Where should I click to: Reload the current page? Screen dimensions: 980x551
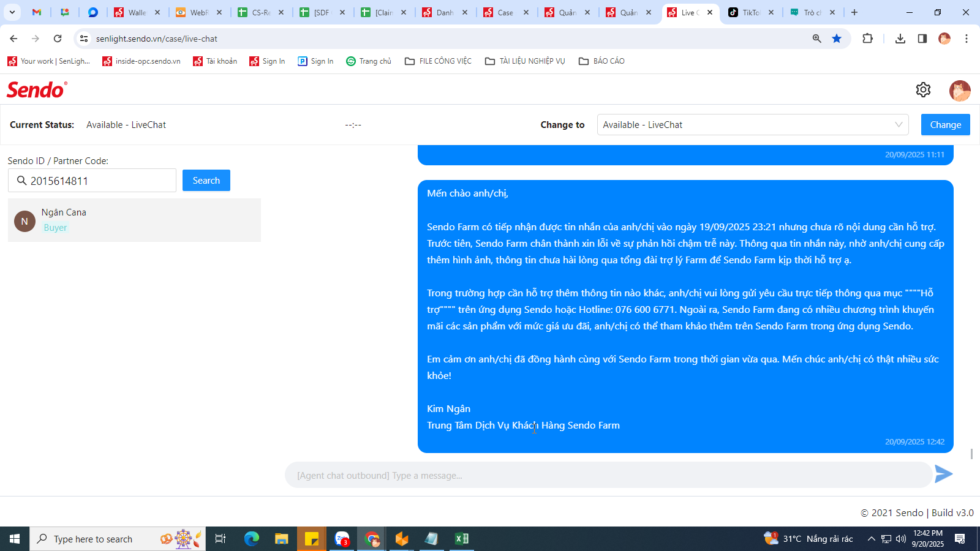pyautogui.click(x=58, y=39)
